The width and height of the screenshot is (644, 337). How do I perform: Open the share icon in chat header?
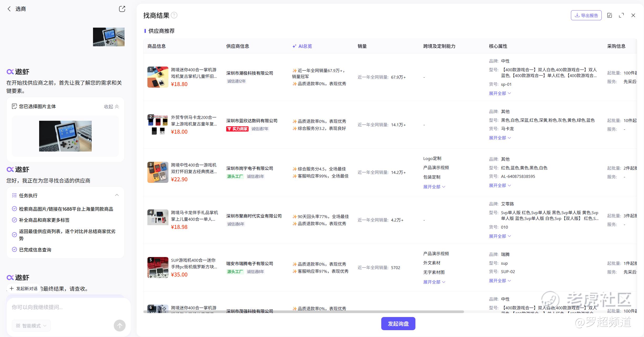point(122,9)
